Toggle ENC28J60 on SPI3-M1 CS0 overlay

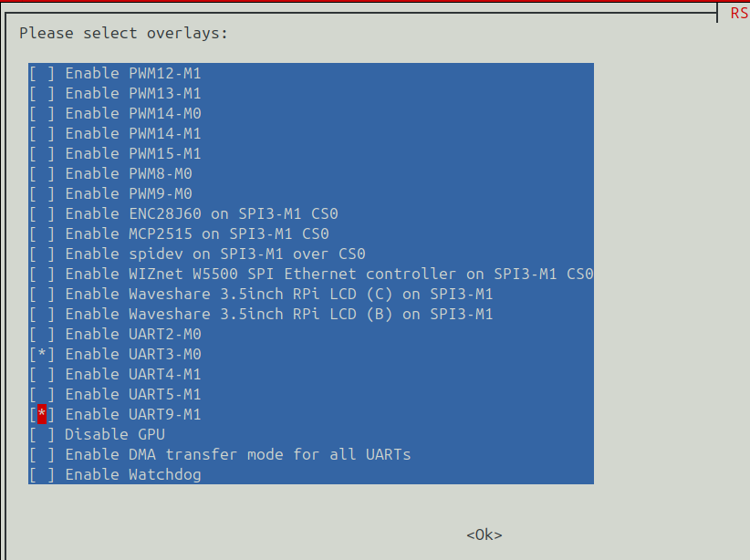(x=311, y=213)
